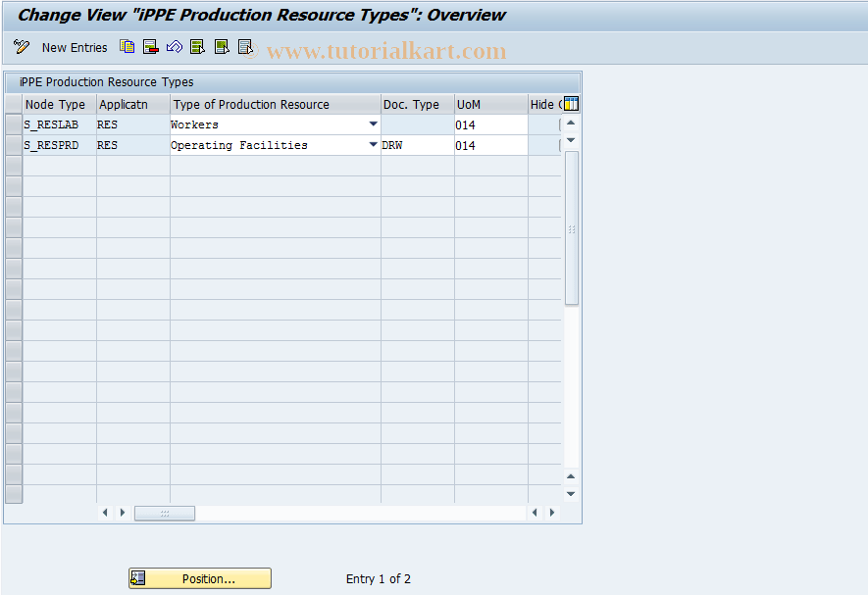Select all table entries
Image resolution: width=868 pixels, height=595 pixels.
[198, 46]
